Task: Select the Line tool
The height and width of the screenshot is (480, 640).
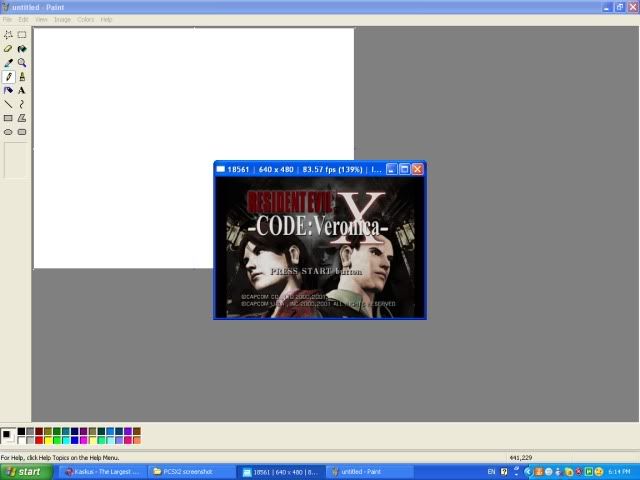Action: click(x=8, y=104)
